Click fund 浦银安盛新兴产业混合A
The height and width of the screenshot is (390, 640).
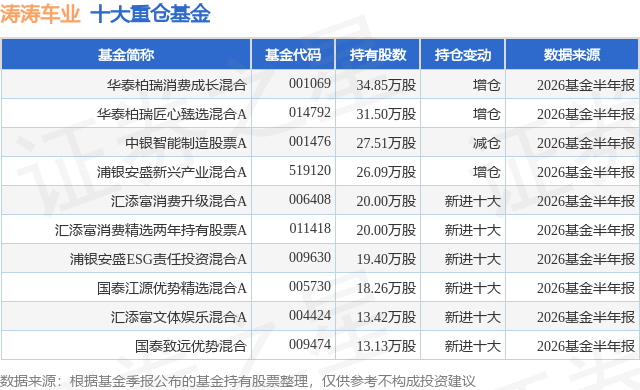pyautogui.click(x=172, y=172)
